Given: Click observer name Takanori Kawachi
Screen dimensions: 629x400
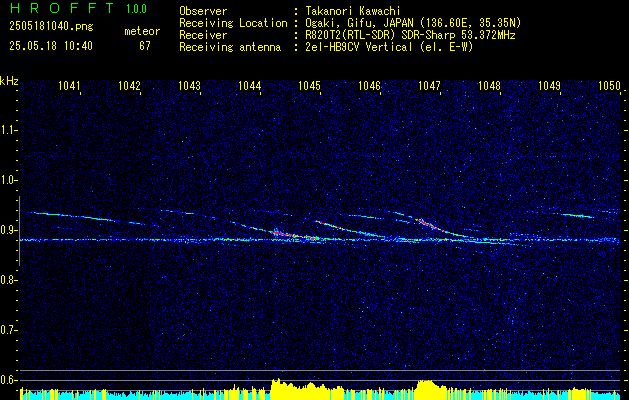Looking at the screenshot, I should tap(353, 11).
